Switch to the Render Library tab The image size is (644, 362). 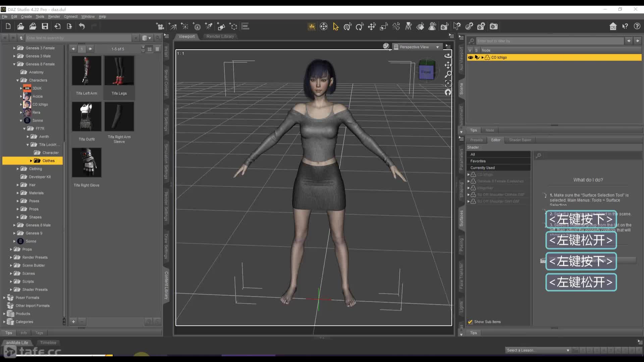click(220, 37)
